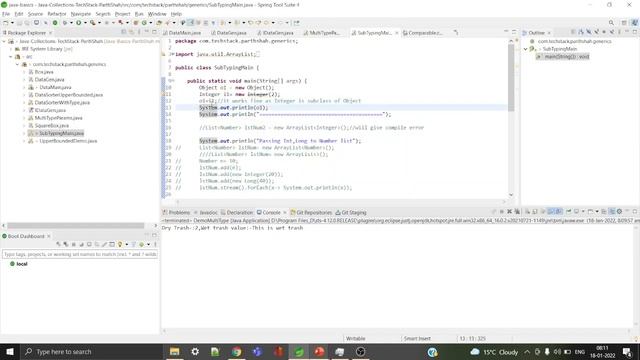Click the Outline sort alphabetically icon
This screenshot has height=360, width=640.
[581, 32]
